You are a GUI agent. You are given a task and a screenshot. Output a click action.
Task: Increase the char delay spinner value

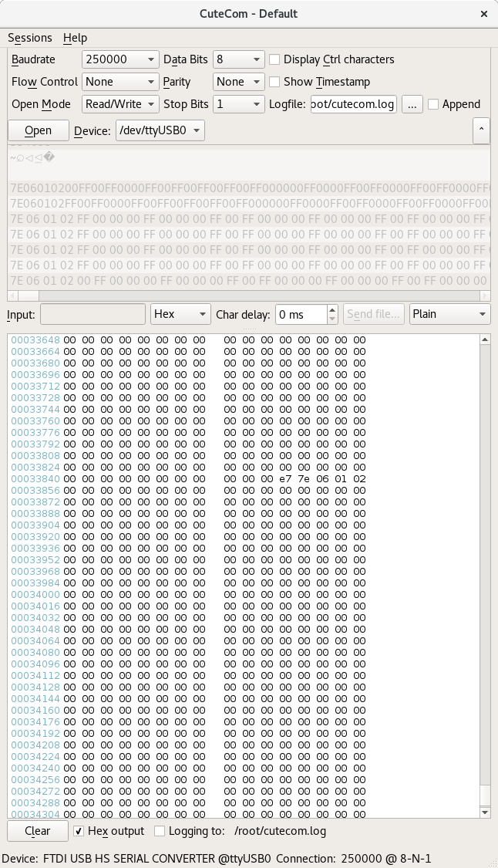[332, 310]
